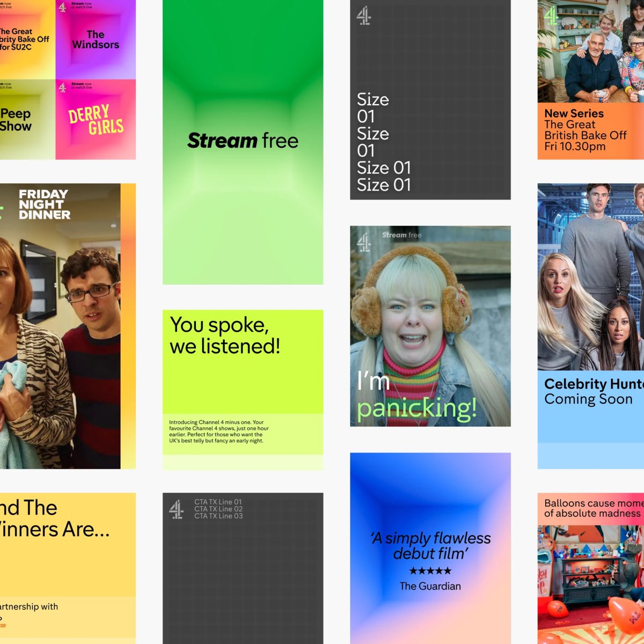Screen dimensions: 644x644
Task: Click the Channel 4 logo on the Size 01 card
Action: click(x=364, y=16)
